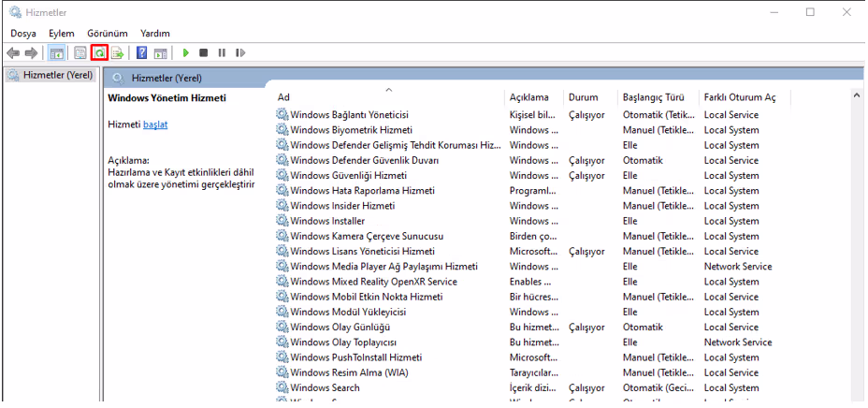
Task: Open the Properties toolbar icon
Action: click(x=80, y=53)
